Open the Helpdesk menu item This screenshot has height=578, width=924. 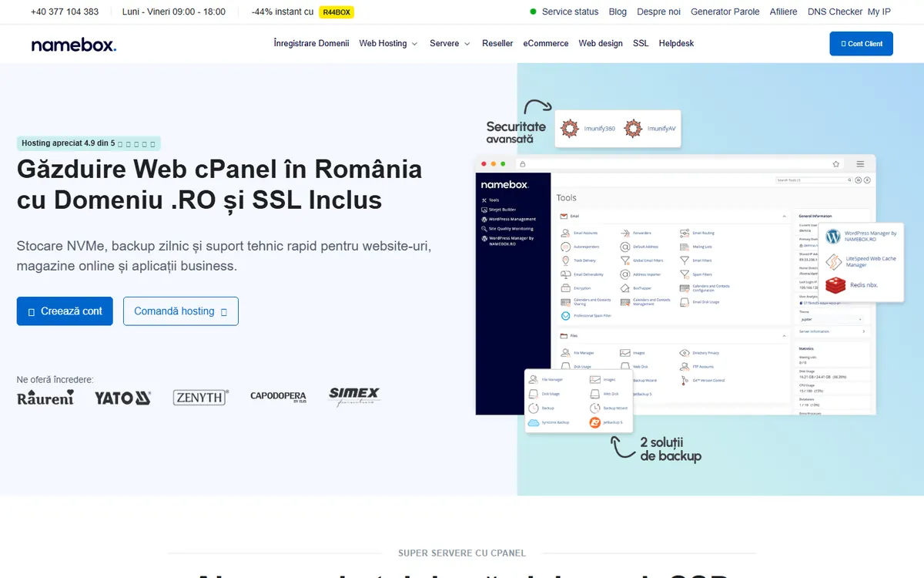pos(676,43)
